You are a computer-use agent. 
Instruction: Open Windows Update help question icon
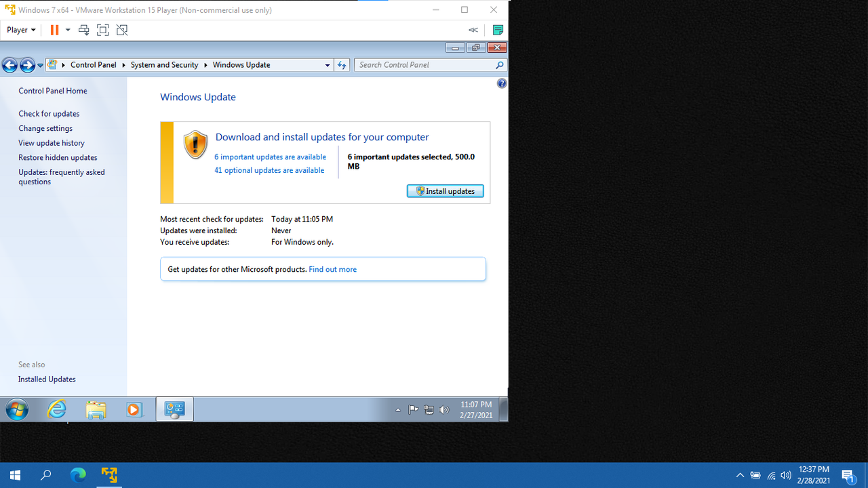[x=502, y=83]
